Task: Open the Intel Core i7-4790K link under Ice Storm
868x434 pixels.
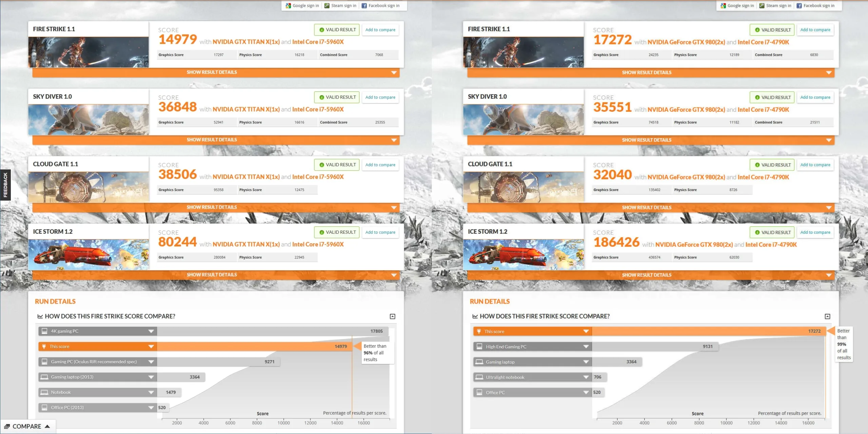Action: (x=771, y=245)
